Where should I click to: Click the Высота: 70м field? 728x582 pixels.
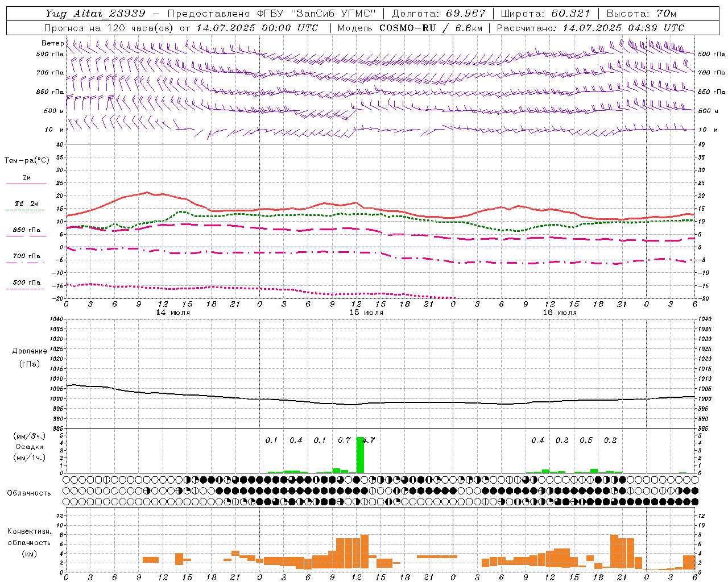(x=642, y=14)
